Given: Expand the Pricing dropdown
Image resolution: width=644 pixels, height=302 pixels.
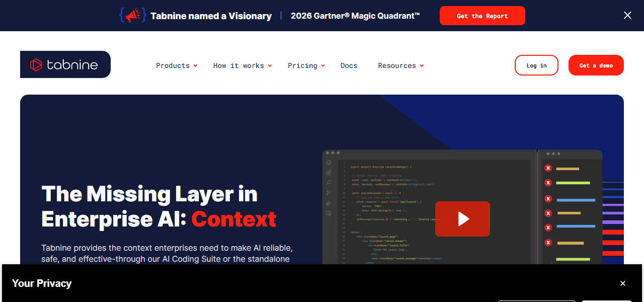Looking at the screenshot, I should (306, 65).
